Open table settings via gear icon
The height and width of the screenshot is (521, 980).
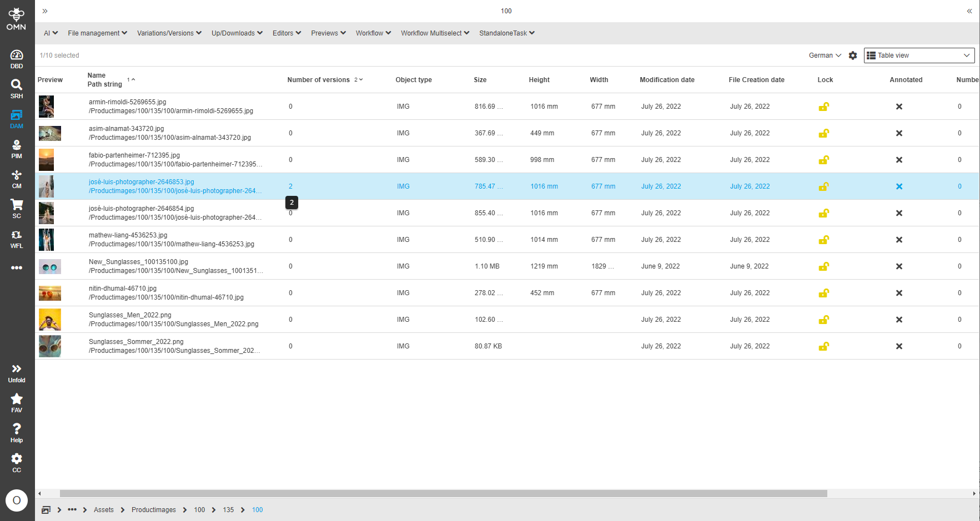[x=853, y=55]
